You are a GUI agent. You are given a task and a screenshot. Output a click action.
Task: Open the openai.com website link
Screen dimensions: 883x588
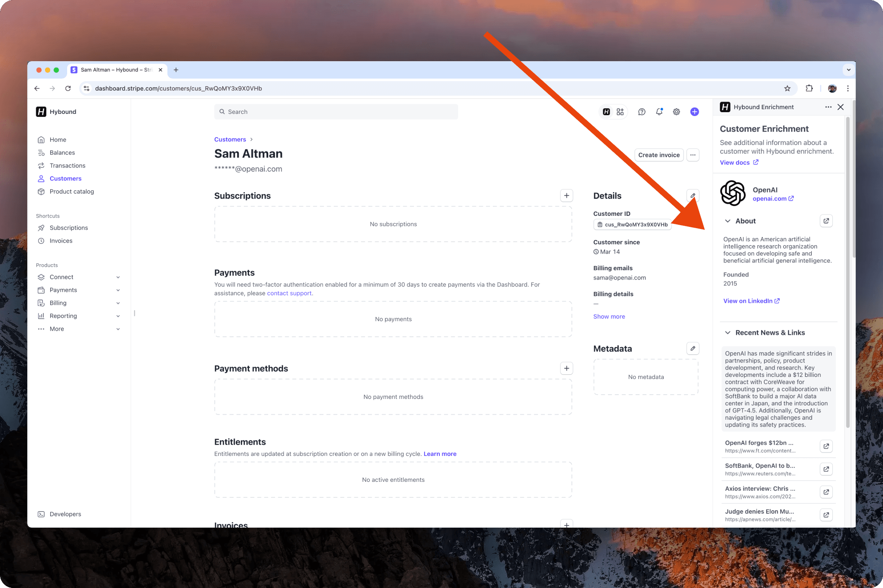tap(773, 198)
